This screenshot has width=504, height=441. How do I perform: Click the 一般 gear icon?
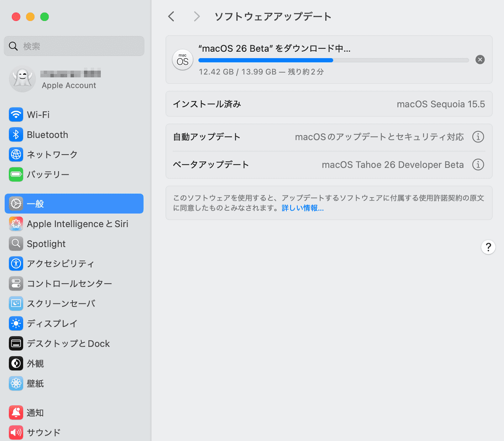click(16, 204)
